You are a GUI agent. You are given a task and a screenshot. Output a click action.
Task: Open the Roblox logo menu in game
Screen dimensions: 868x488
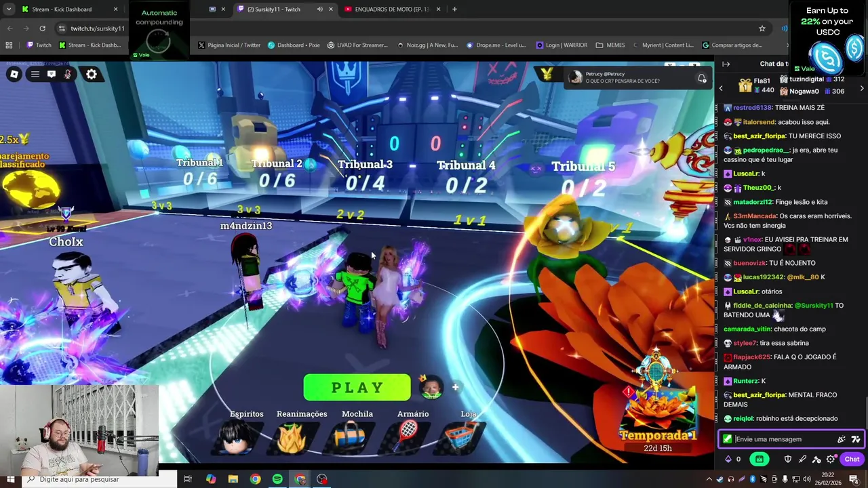pos(14,75)
